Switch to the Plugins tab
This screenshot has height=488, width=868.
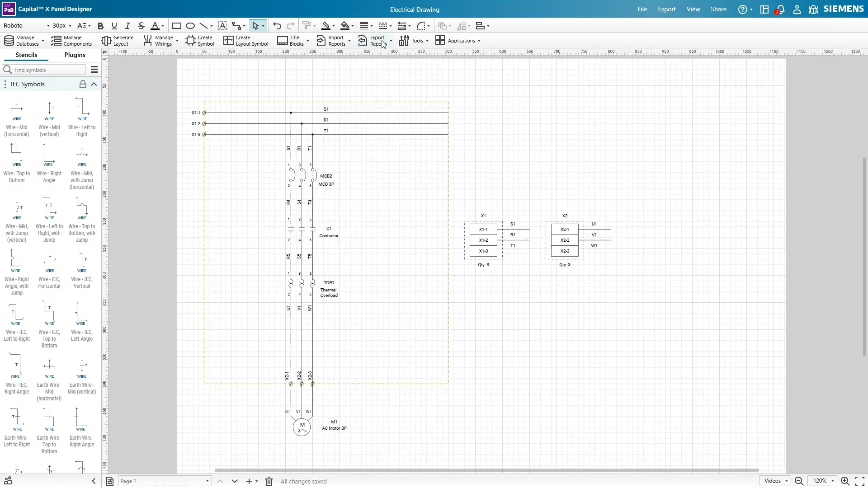(74, 55)
